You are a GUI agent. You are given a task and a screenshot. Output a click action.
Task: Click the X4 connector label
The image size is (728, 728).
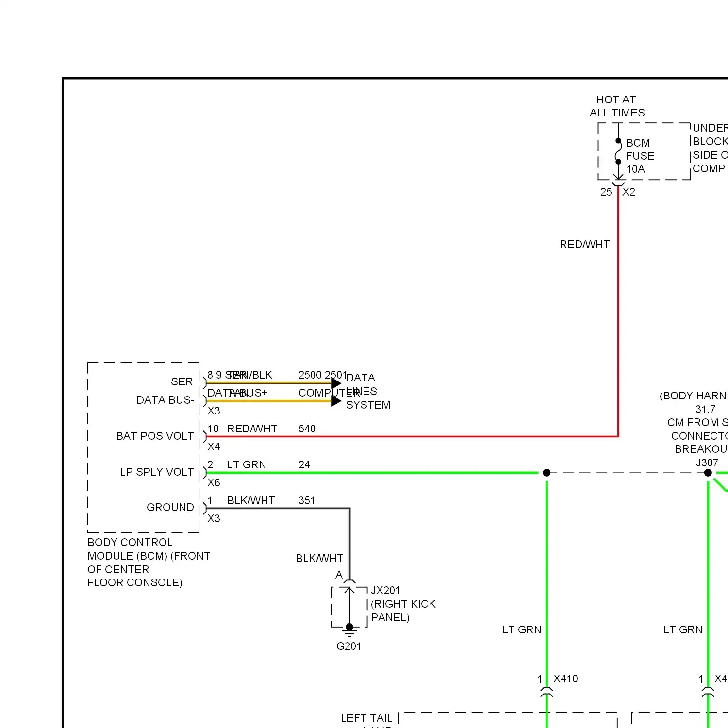[214, 447]
